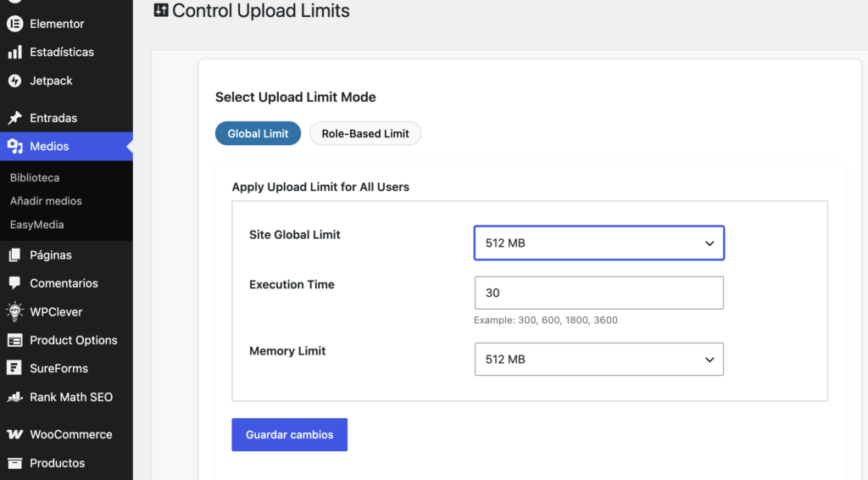Click the Elementor icon in sidebar
This screenshot has width=868, height=480.
pos(15,24)
